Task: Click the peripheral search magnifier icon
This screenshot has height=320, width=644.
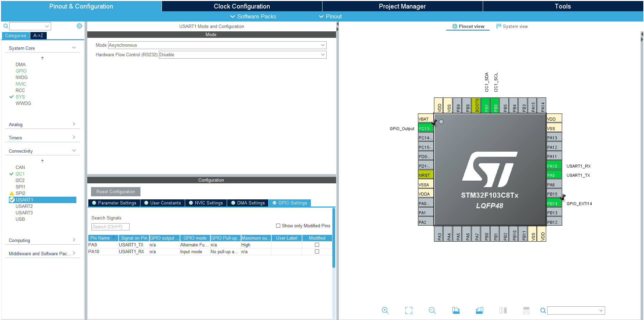Action: pyautogui.click(x=6, y=26)
